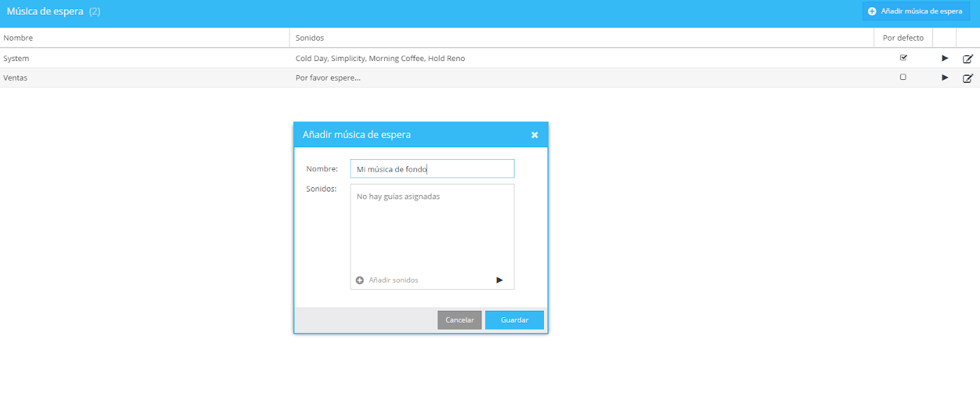This screenshot has height=397, width=980.
Task: Sort the table by Sonidos column
Action: 310,38
